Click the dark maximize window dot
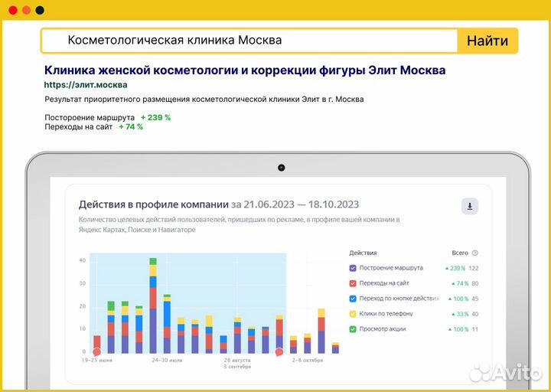Image resolution: width=551 pixels, height=392 pixels. coord(40,10)
